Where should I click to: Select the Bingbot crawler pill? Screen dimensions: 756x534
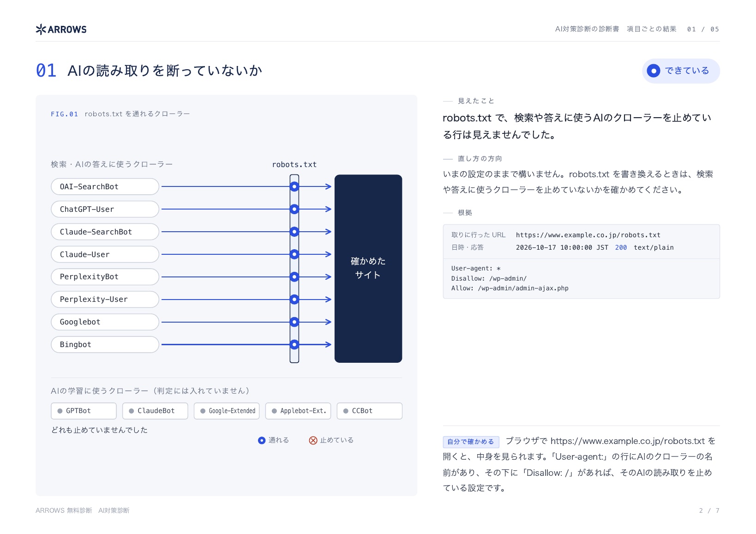tap(105, 345)
